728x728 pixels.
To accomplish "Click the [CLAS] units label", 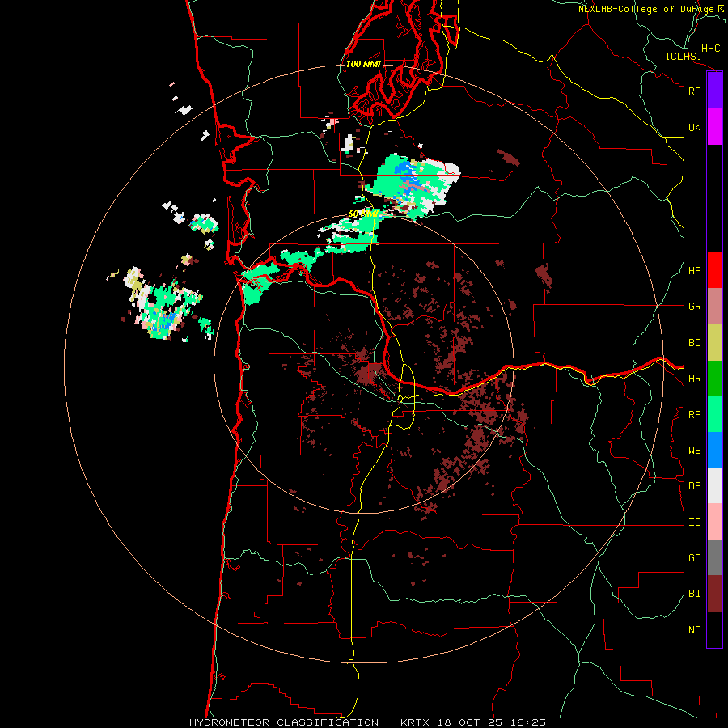I will (x=684, y=56).
